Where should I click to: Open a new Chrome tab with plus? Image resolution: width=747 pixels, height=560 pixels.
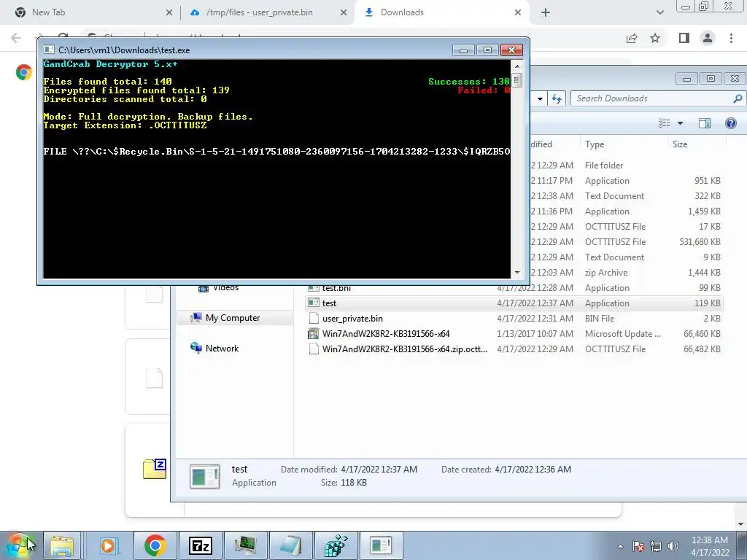pos(546,13)
